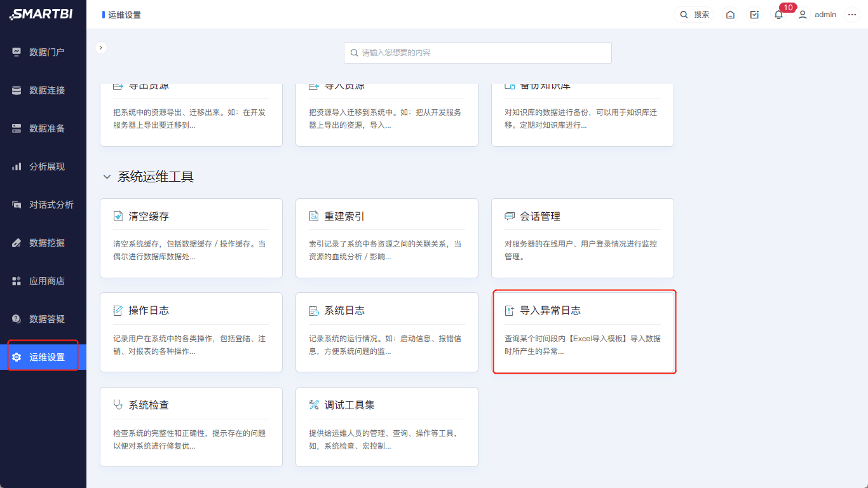This screenshot has width=868, height=488.
Task: Open 数据连接 menu item
Action: tap(43, 90)
